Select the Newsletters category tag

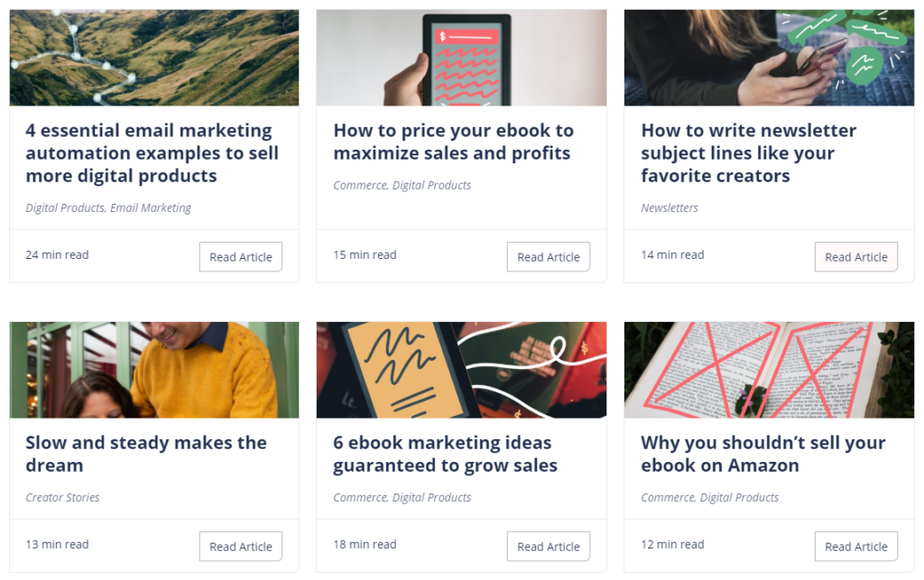coord(670,207)
